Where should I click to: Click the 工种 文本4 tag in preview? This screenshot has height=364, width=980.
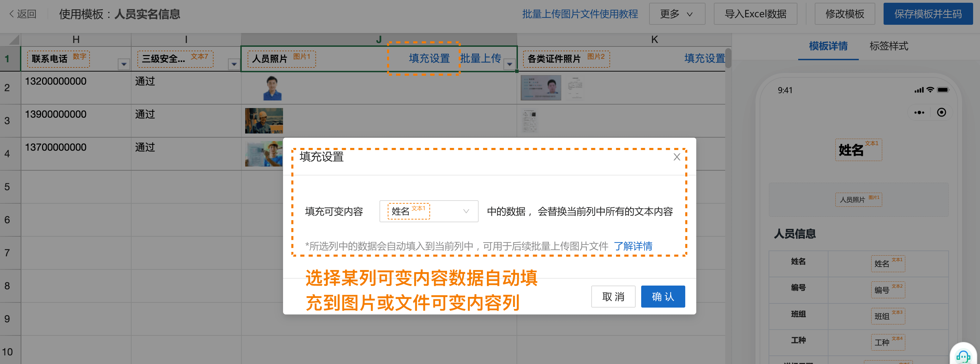[x=888, y=342]
